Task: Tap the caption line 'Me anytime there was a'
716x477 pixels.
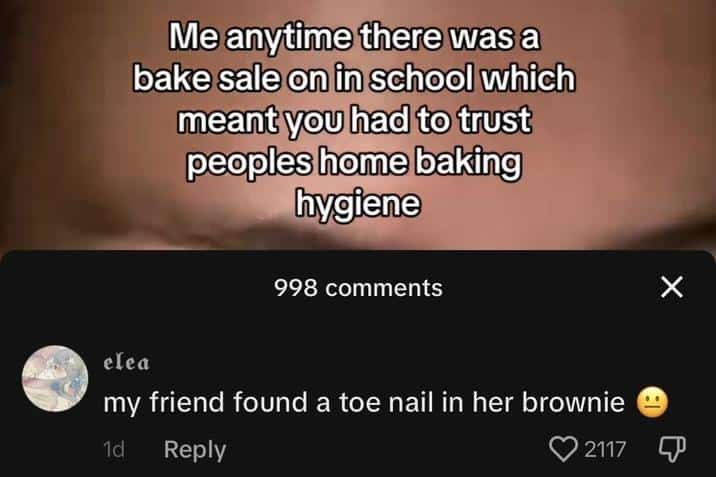Action: tap(355, 37)
